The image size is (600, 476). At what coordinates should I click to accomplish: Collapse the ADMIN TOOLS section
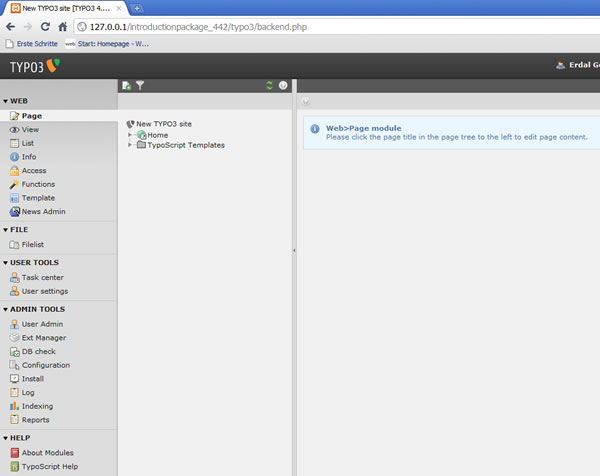click(x=5, y=310)
